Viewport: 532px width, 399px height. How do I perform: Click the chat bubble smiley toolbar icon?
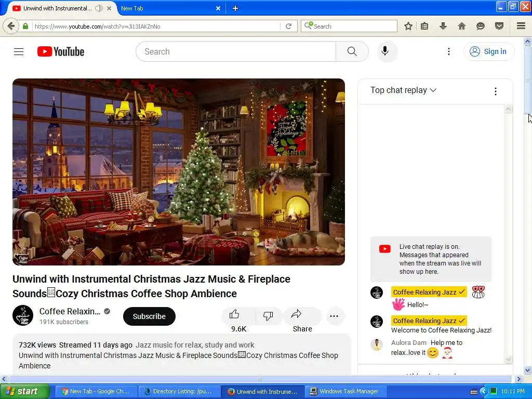coord(480,26)
